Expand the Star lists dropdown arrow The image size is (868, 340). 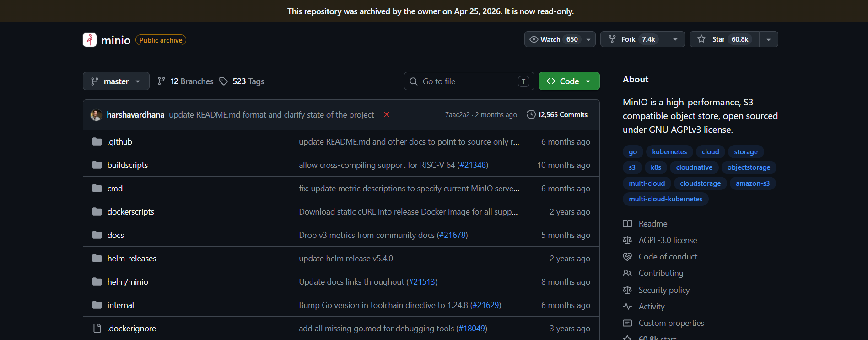[x=769, y=39]
